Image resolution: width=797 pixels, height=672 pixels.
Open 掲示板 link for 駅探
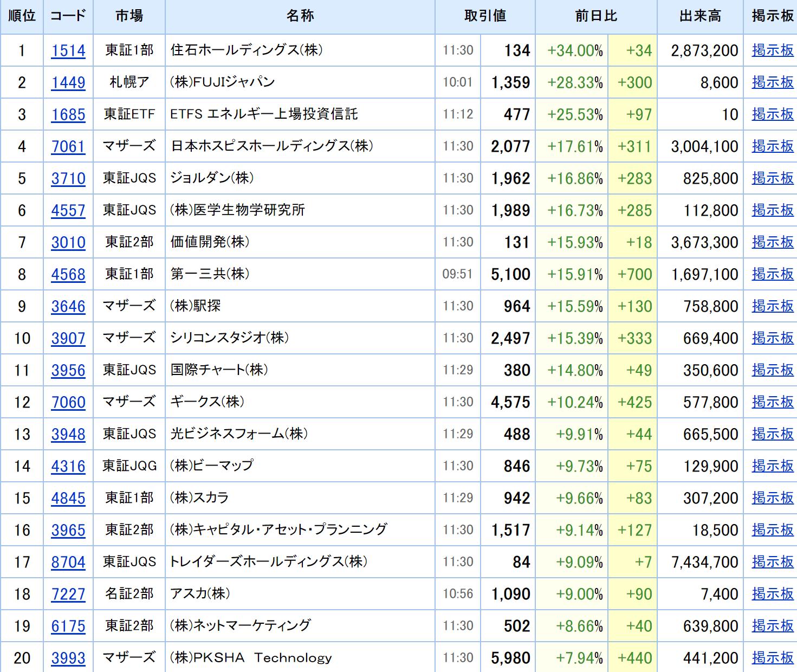(773, 306)
